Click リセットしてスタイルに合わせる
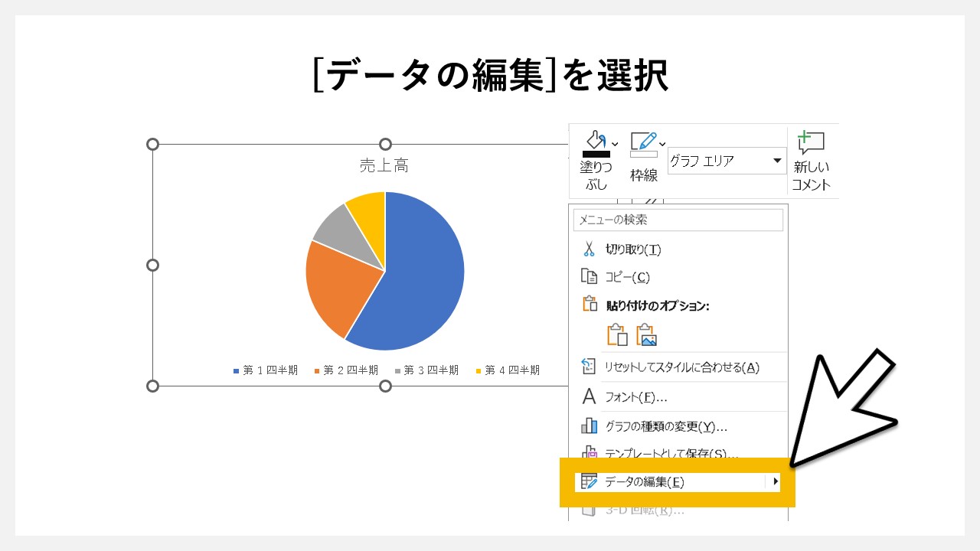980x551 pixels. [681, 367]
